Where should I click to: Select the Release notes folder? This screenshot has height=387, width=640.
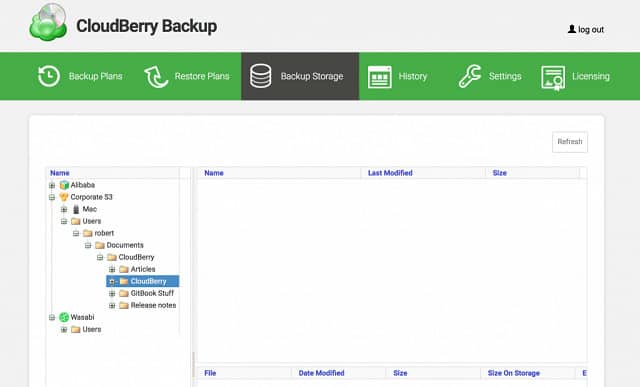(153, 305)
